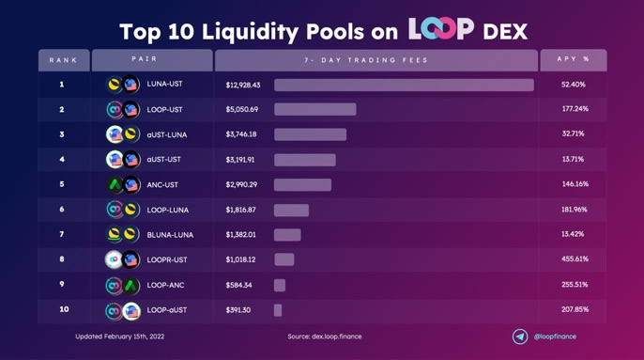Click the LOOP infinity logo in title
Screen dimensions: 644x360
coord(440,29)
